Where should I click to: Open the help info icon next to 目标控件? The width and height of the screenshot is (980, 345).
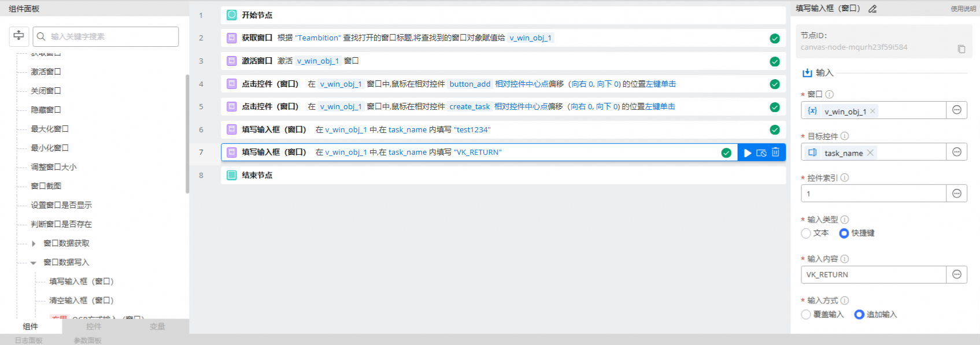coord(845,136)
